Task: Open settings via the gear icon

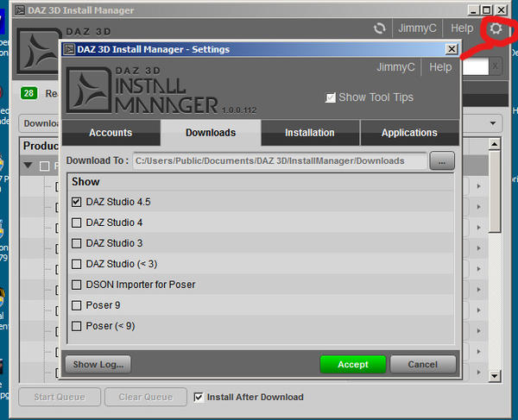Action: point(496,28)
